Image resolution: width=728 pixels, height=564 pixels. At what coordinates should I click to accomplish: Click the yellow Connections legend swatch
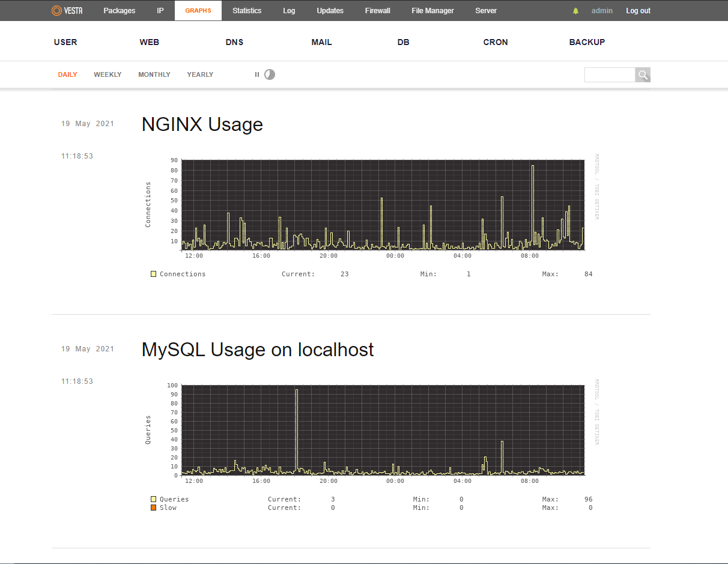click(x=154, y=274)
